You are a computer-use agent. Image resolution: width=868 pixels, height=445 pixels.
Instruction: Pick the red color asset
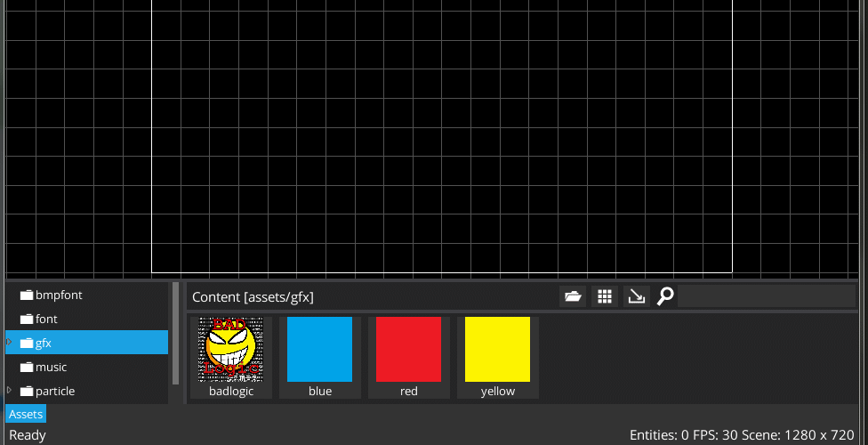tap(409, 358)
